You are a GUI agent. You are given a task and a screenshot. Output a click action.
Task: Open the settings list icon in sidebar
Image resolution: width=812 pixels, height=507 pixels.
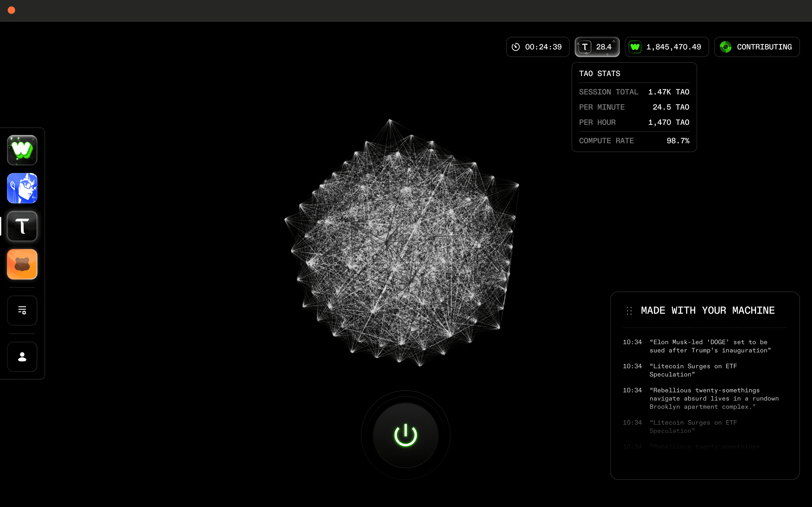click(22, 310)
